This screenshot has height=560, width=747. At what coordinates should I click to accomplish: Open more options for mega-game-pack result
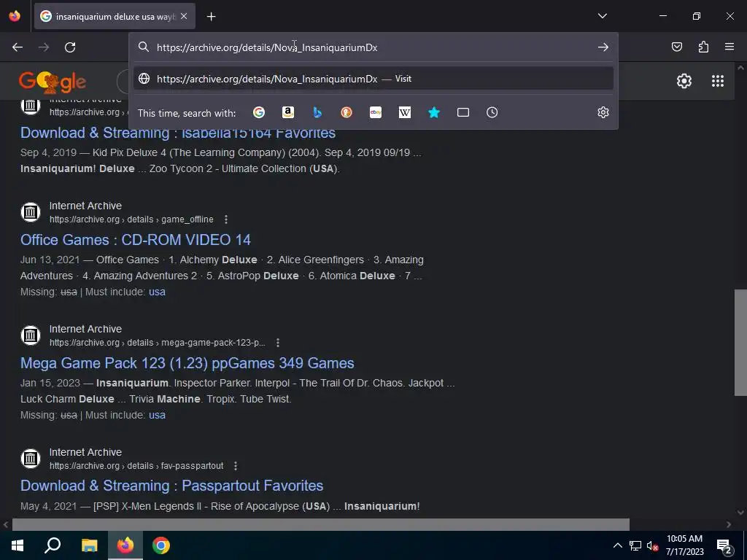point(278,343)
